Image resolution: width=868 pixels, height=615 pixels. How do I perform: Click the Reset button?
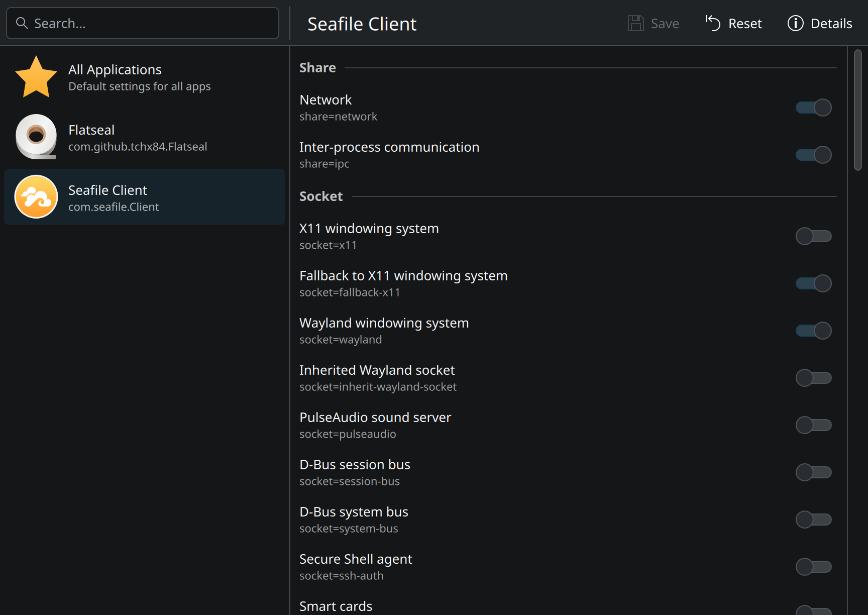(x=734, y=23)
